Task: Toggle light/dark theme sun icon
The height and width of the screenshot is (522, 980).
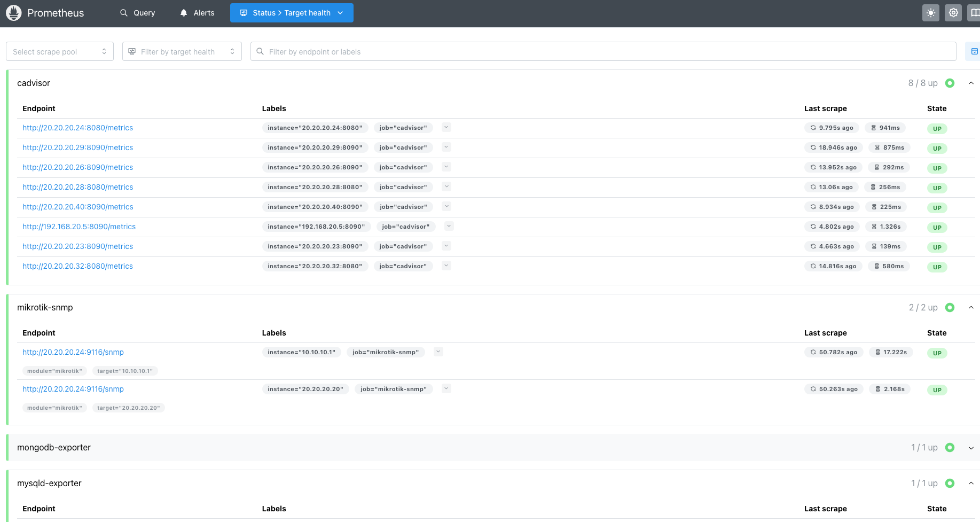Action: pyautogui.click(x=931, y=13)
